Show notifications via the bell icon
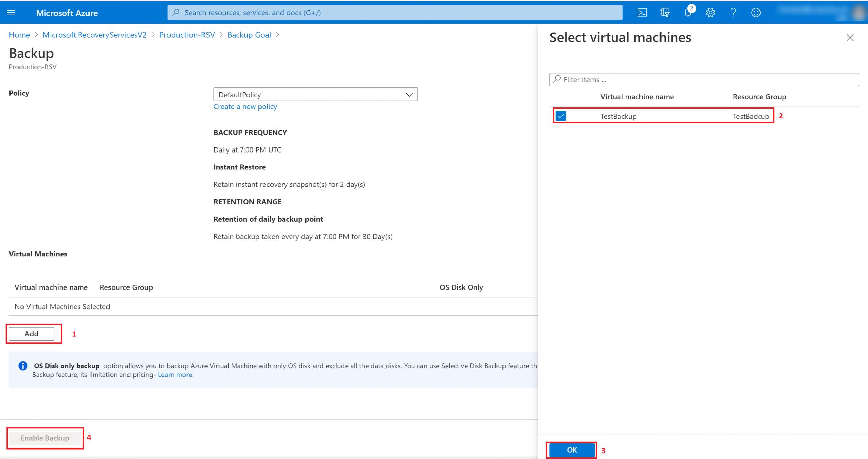Viewport: 868px width, 459px height. tap(688, 13)
